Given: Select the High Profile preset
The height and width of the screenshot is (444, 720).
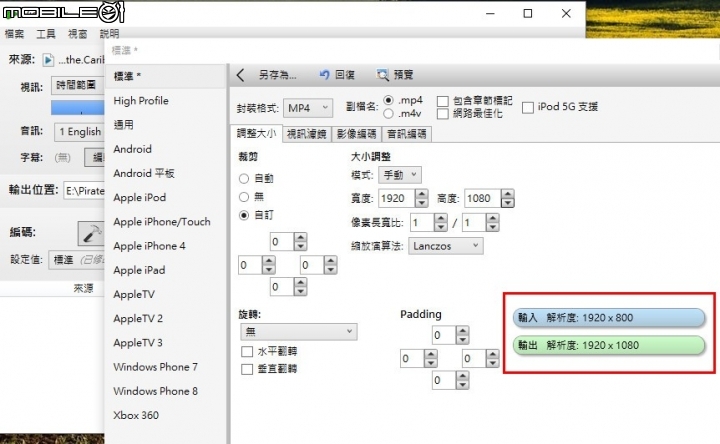Looking at the screenshot, I should (165, 101).
